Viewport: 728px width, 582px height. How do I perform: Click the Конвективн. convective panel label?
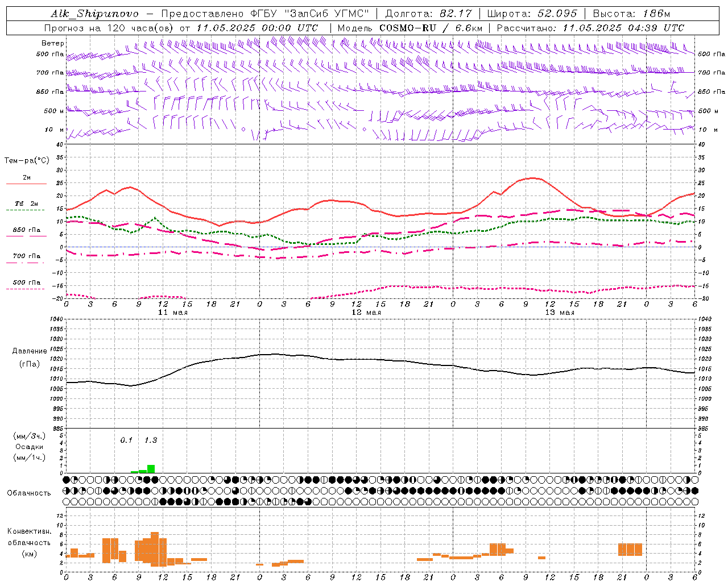pyautogui.click(x=30, y=531)
